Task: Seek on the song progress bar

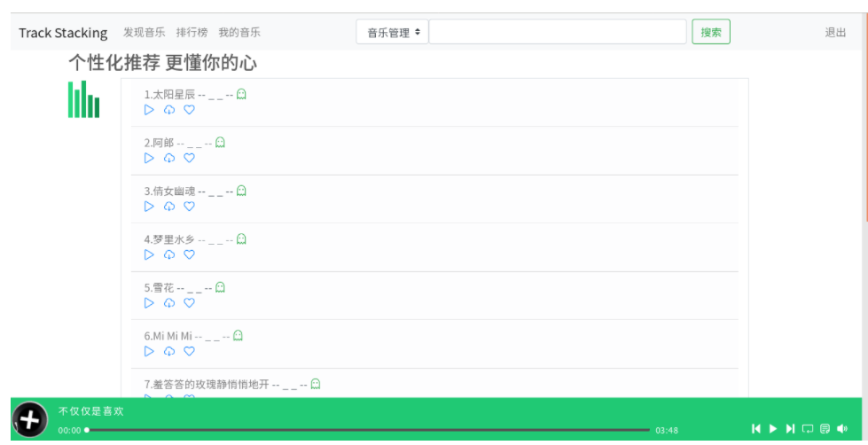Action: tap(368, 430)
